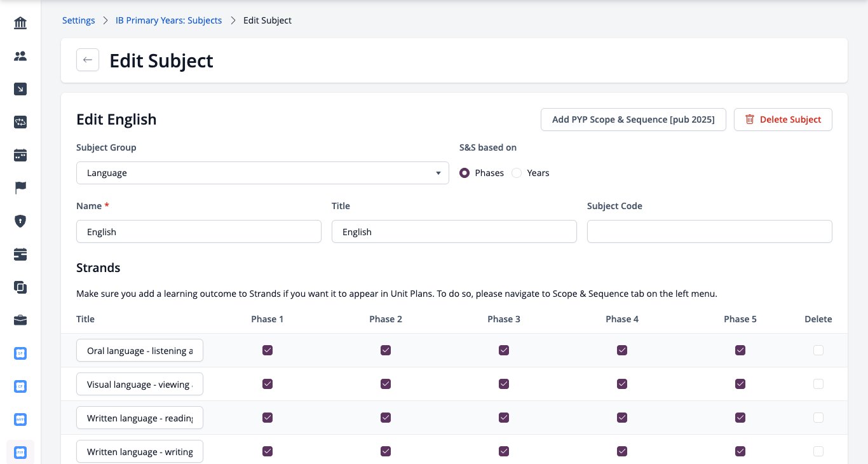Image resolution: width=868 pixels, height=464 pixels.
Task: Click the Delete Subject button
Action: pyautogui.click(x=783, y=119)
